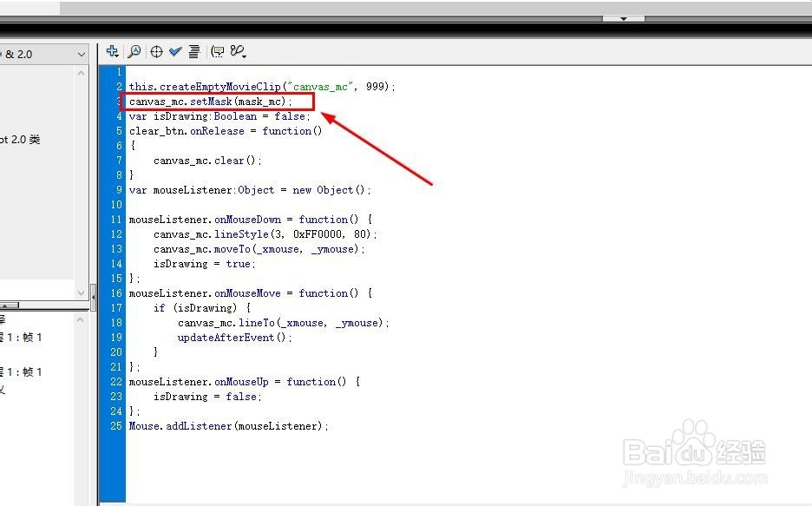This screenshot has height=506, width=812.
Task: Select the 'ot 2.0 类' toolbox item
Action: click(20, 140)
